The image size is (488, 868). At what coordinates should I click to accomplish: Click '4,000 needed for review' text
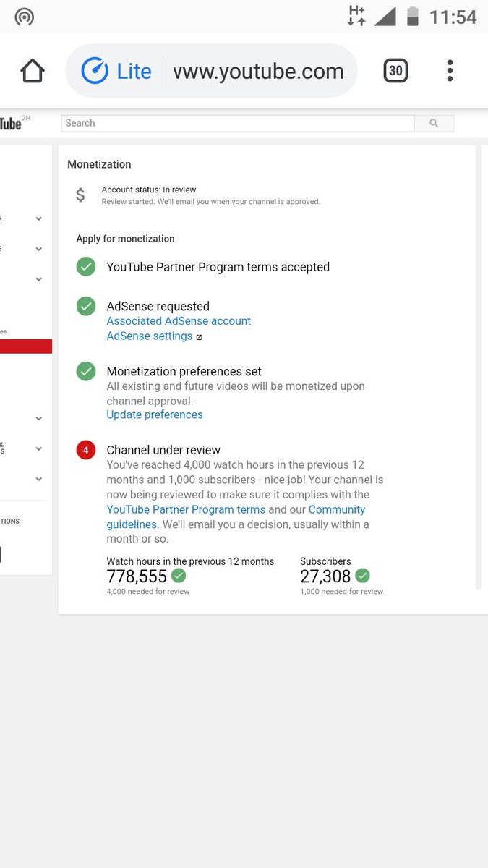(x=148, y=592)
